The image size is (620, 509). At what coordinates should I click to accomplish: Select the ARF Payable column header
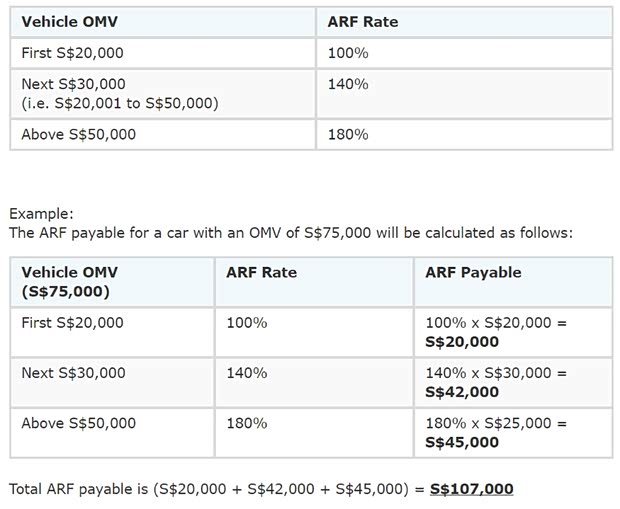[473, 272]
